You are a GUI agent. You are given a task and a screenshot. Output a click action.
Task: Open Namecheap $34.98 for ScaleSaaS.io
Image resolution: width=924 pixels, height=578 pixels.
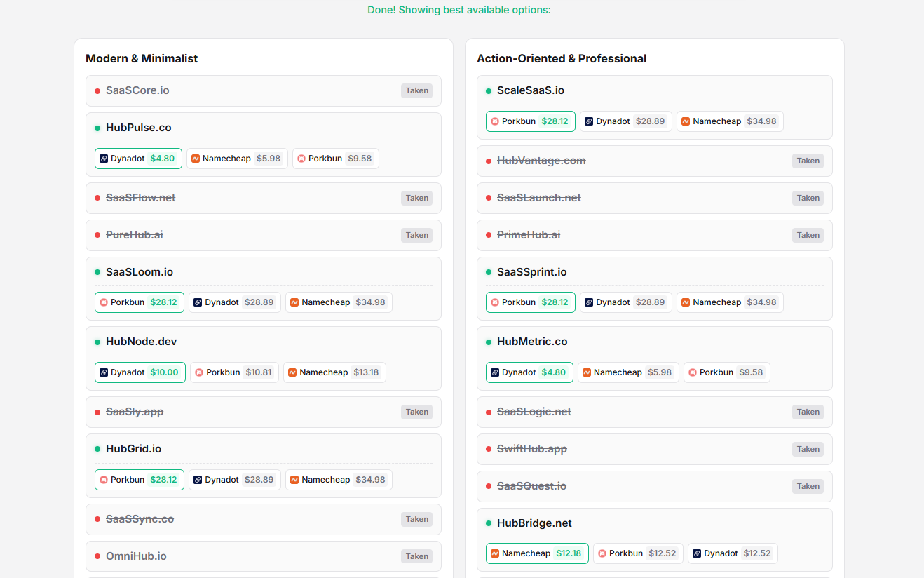730,121
